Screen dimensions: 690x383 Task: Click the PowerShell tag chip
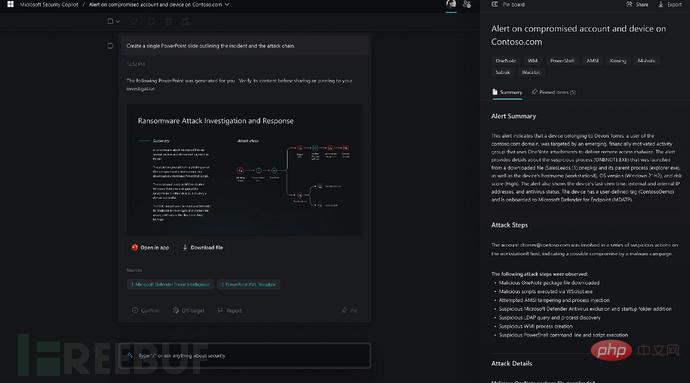click(x=562, y=61)
